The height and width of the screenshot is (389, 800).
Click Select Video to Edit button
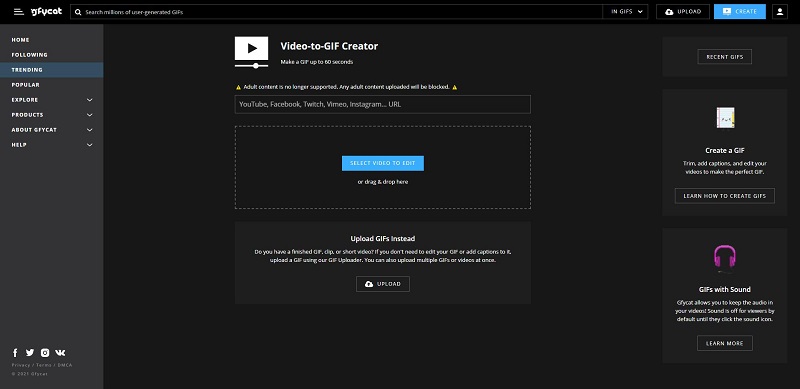[383, 163]
